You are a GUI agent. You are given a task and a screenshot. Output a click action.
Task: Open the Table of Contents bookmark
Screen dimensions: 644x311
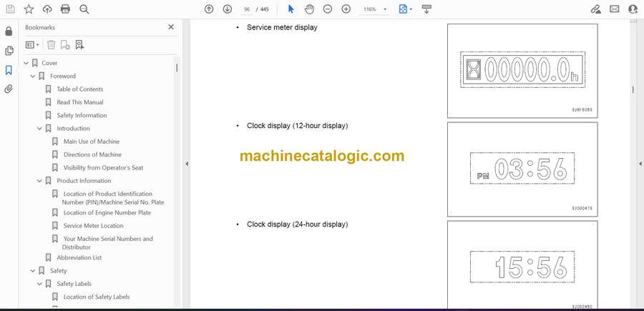(x=80, y=89)
